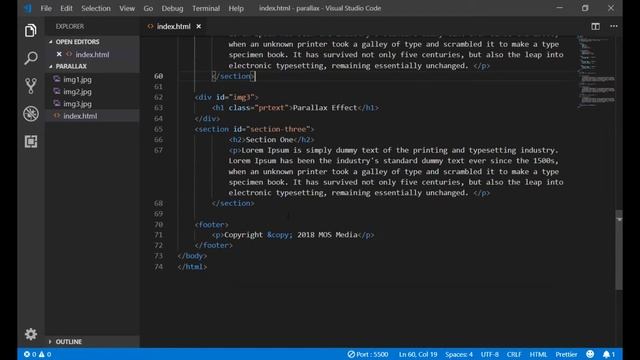
Task: Click the editor vertical scrollbar thumb
Action: 619,250
